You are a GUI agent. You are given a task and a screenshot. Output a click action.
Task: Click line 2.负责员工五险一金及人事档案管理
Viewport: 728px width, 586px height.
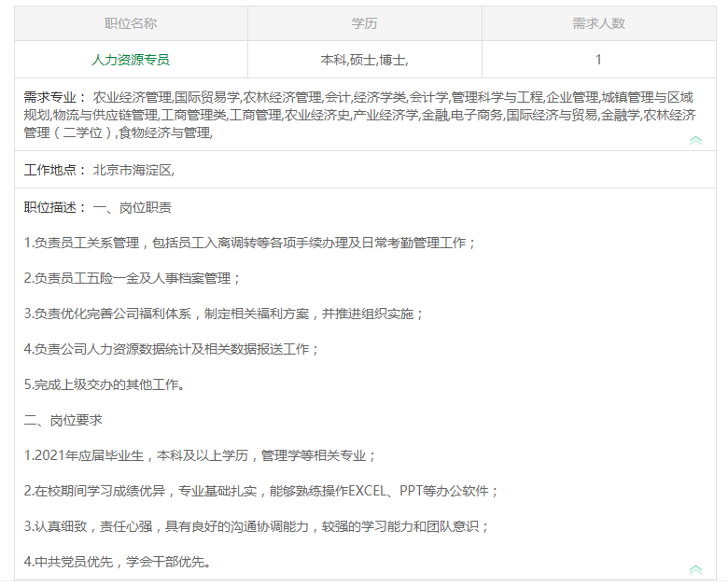pos(133,278)
